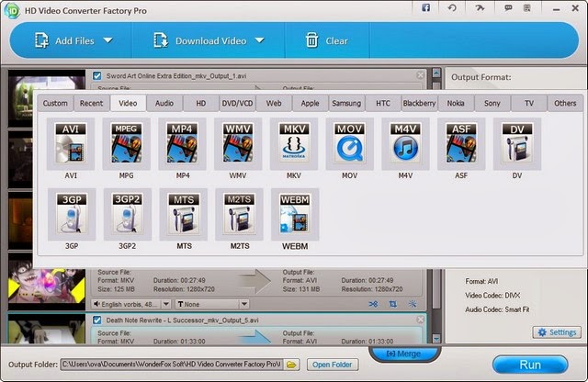Screen dimensions: 588x382
Task: Open the Blackberry devices tab
Action: (419, 103)
